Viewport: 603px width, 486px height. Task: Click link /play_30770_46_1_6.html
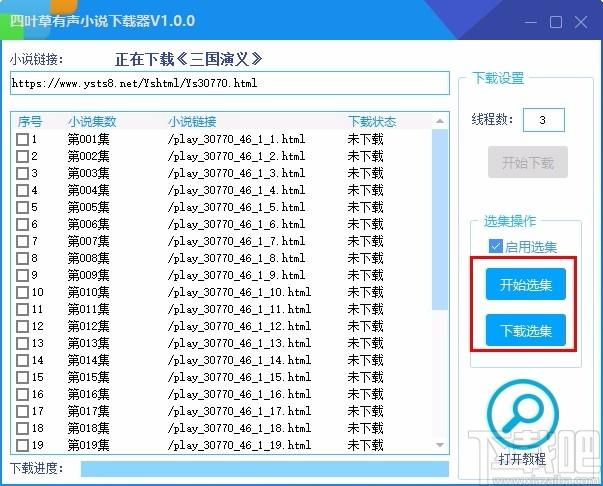(237, 224)
